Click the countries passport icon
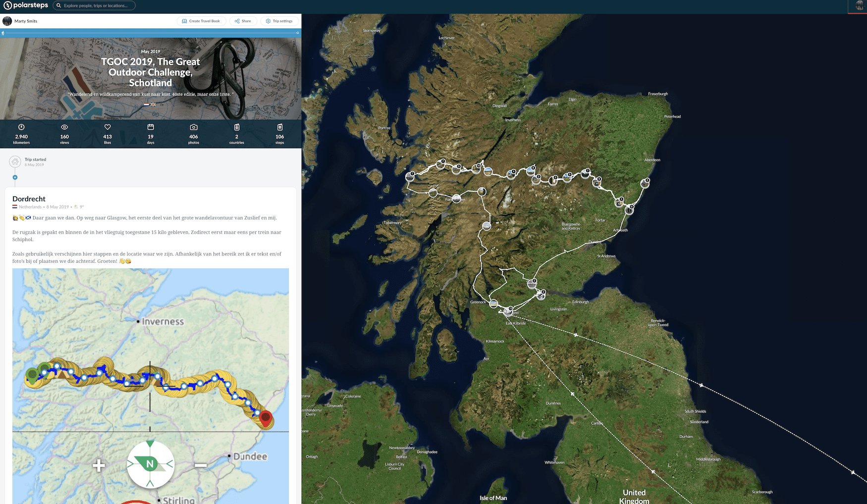867x504 pixels. (237, 127)
